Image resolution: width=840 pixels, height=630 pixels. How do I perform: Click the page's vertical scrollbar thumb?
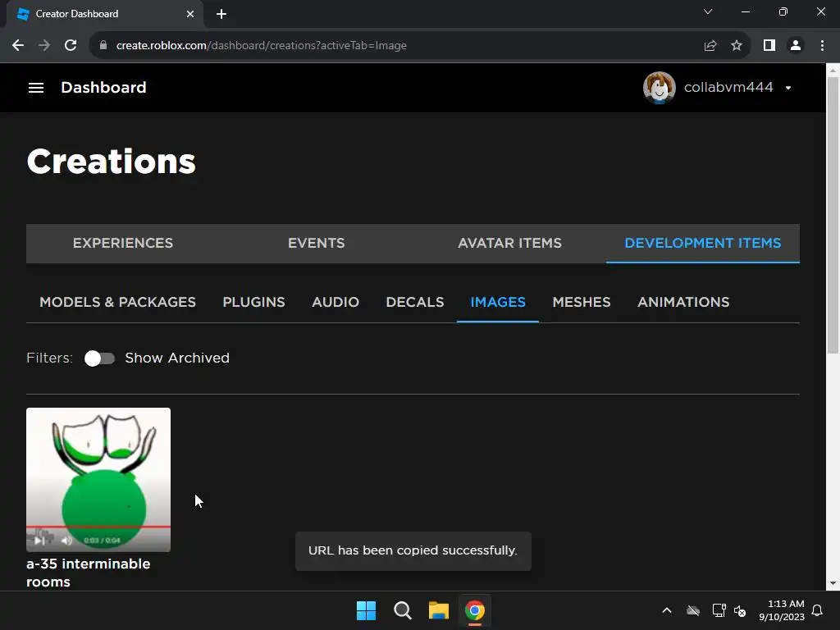point(833,215)
